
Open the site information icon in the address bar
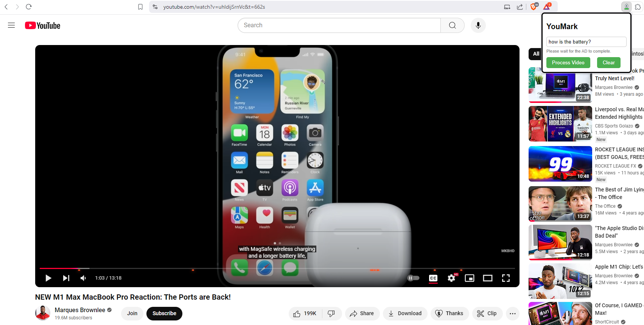[x=155, y=7]
